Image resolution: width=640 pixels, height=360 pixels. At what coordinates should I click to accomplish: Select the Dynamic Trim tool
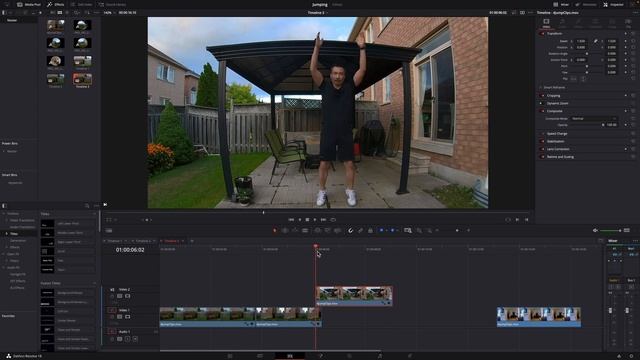point(295,231)
